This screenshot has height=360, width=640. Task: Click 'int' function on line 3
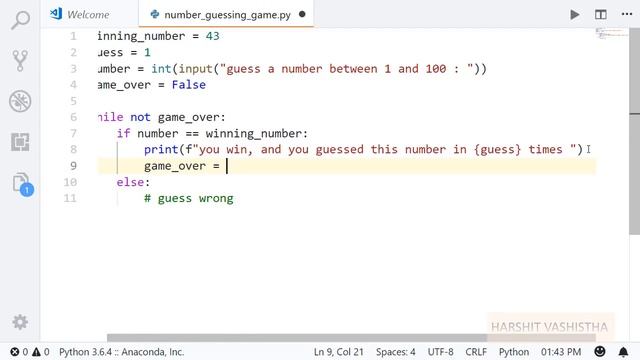point(161,69)
